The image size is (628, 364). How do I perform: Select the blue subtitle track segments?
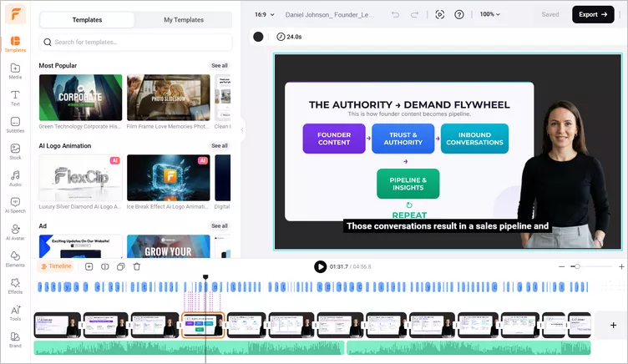(312, 286)
